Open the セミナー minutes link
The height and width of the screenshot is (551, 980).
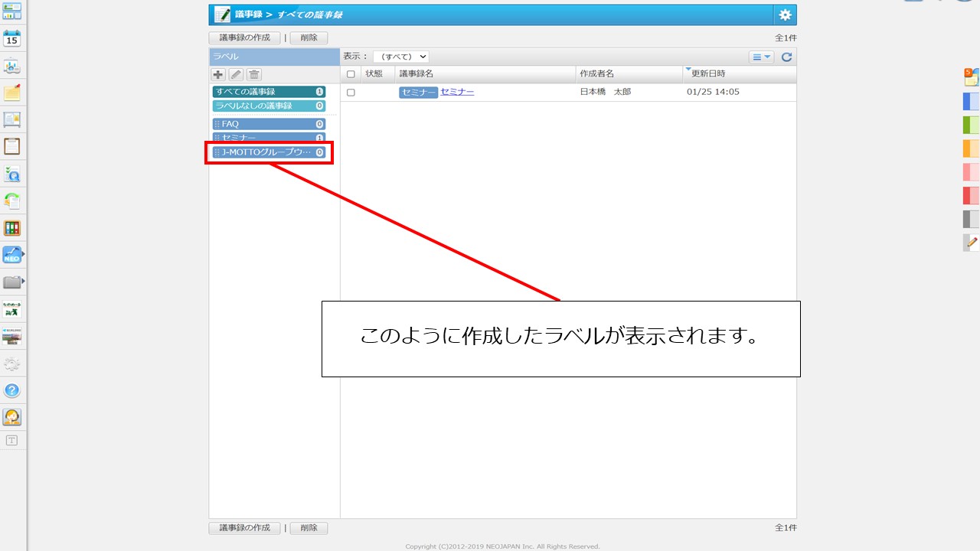(457, 92)
